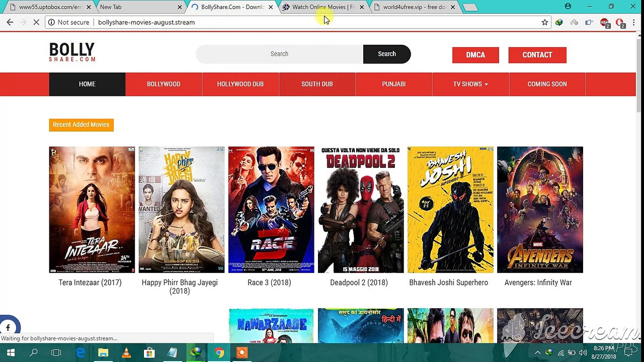The height and width of the screenshot is (362, 644).
Task: Click the address bar URL
Action: click(146, 22)
